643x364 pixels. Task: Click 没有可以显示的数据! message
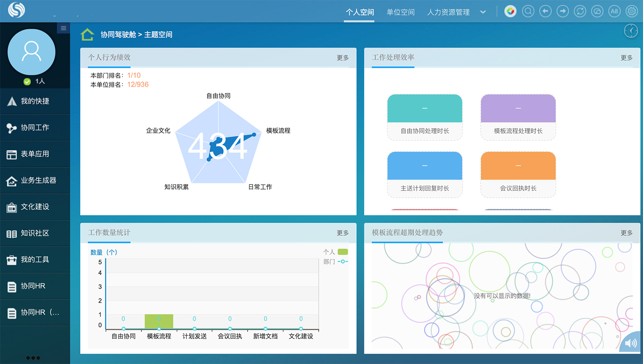click(x=502, y=296)
